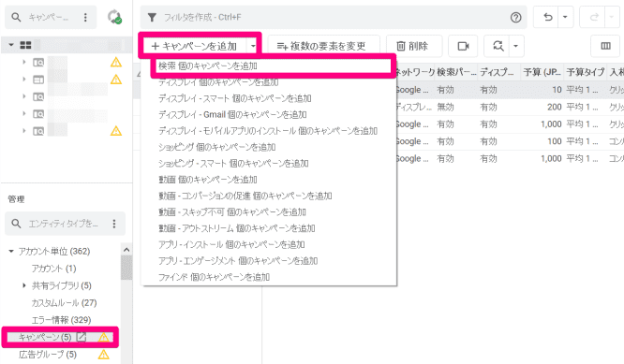Select the display campaign icon in tree
Viewport: 624px width, 364px height.
(x=38, y=80)
